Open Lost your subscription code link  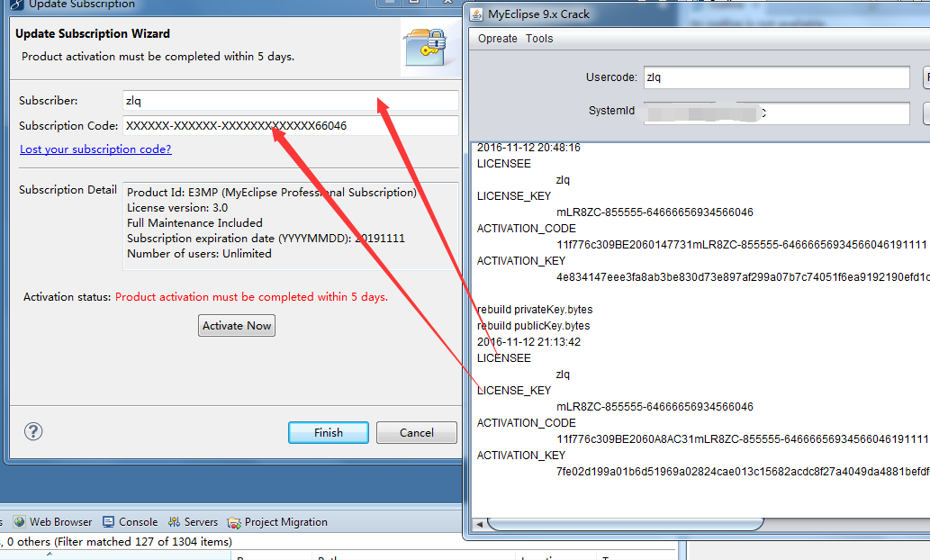(x=95, y=149)
